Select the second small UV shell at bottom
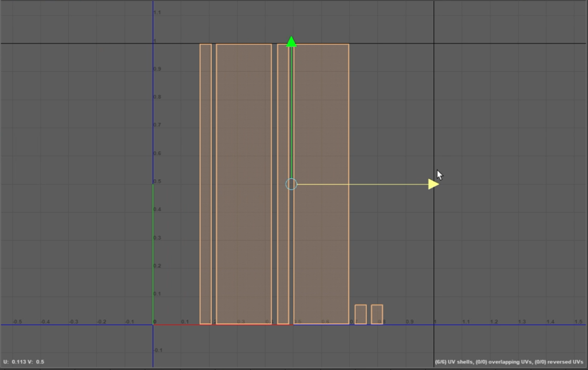Screen dimensions: 588x370 (x=377, y=314)
